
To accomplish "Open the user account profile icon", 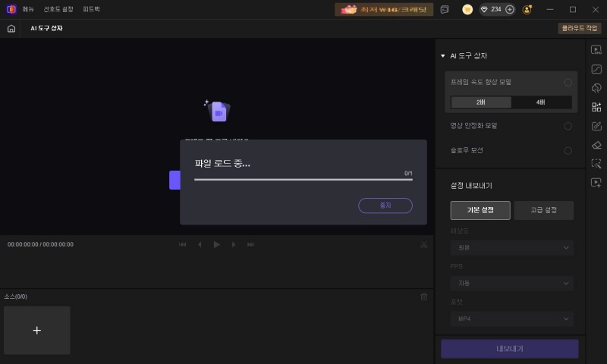I will [x=527, y=9].
